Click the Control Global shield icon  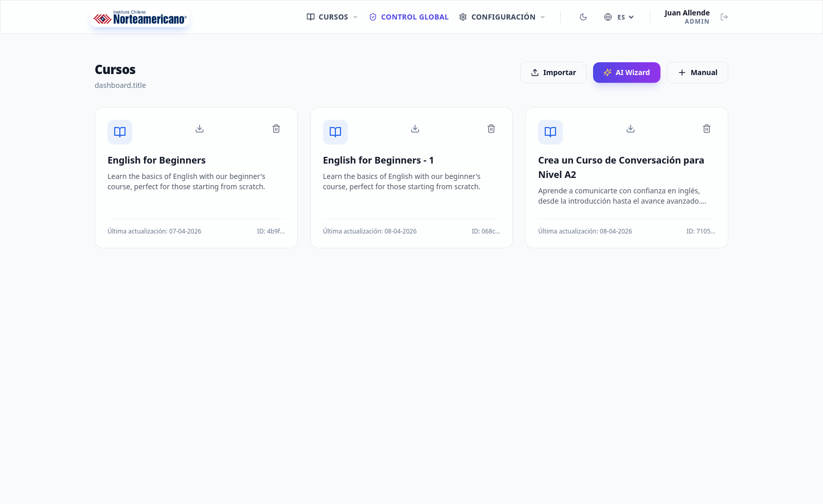pyautogui.click(x=373, y=17)
